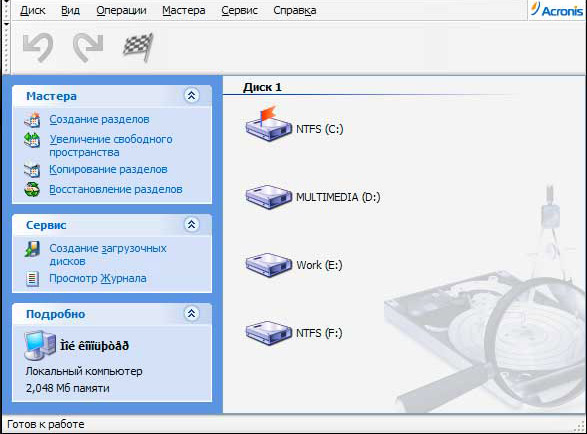The height and width of the screenshot is (434, 587).
Task: Open the Операции menu
Action: [x=121, y=10]
